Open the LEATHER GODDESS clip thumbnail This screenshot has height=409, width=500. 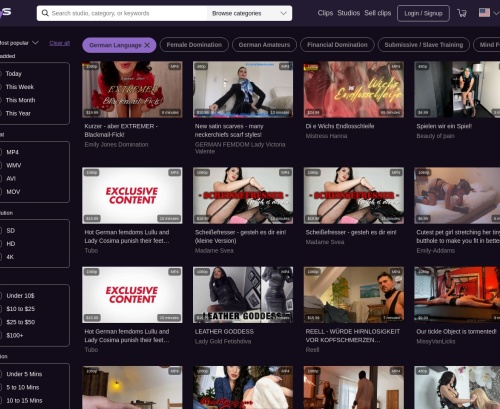243,295
